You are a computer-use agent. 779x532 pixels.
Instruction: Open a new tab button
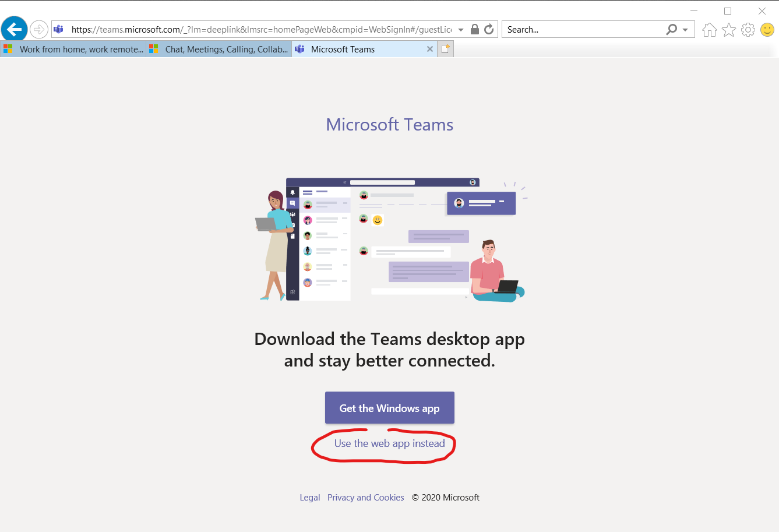(446, 49)
